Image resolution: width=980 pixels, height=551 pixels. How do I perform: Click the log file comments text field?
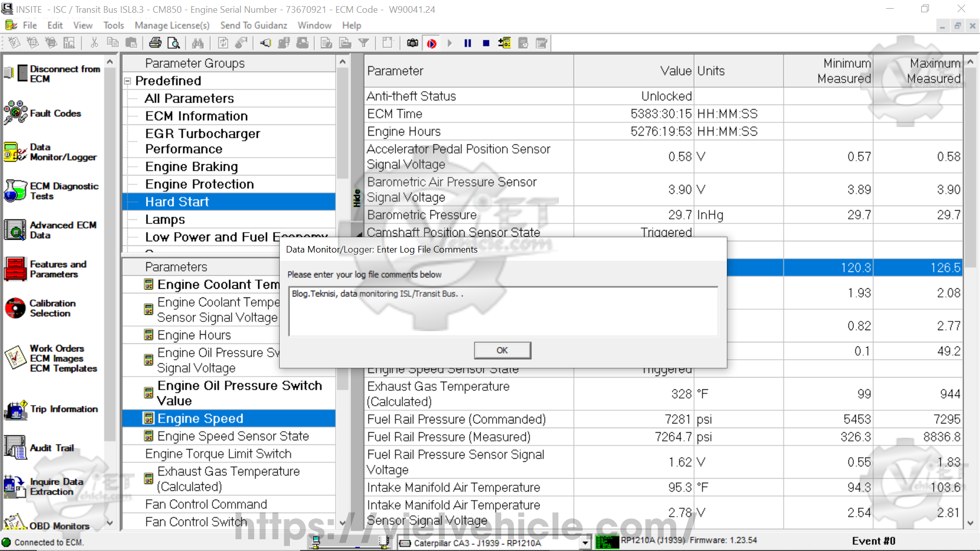[x=503, y=311]
